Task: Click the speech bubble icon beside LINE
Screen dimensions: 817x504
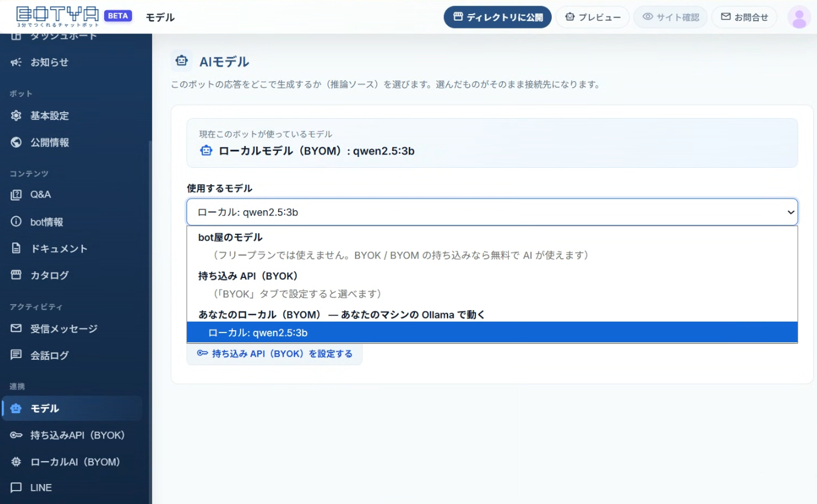Action: tap(16, 488)
